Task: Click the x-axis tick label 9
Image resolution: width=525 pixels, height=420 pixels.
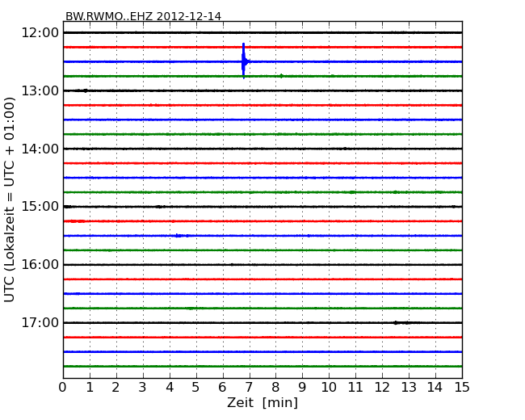Action: pyautogui.click(x=302, y=388)
